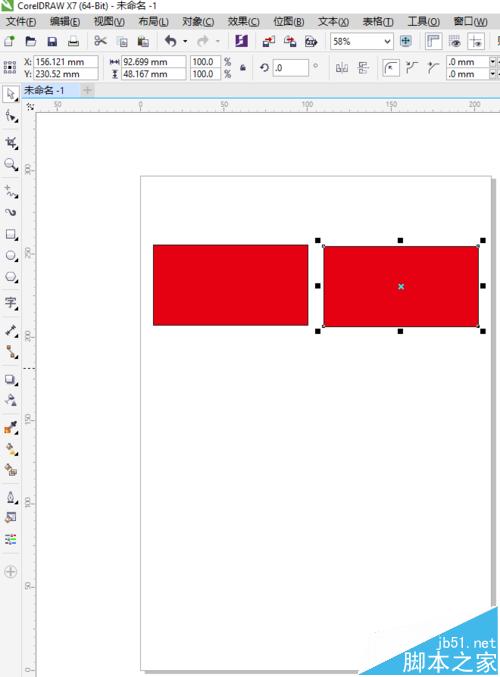Select the Shape tool
This screenshot has width=500, height=677.
click(x=11, y=116)
